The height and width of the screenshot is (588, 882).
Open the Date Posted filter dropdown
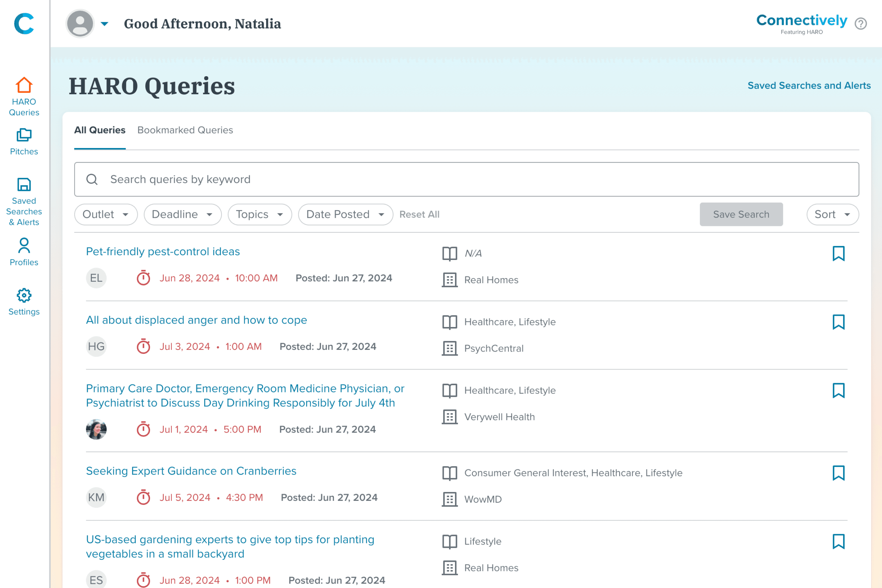pyautogui.click(x=344, y=214)
